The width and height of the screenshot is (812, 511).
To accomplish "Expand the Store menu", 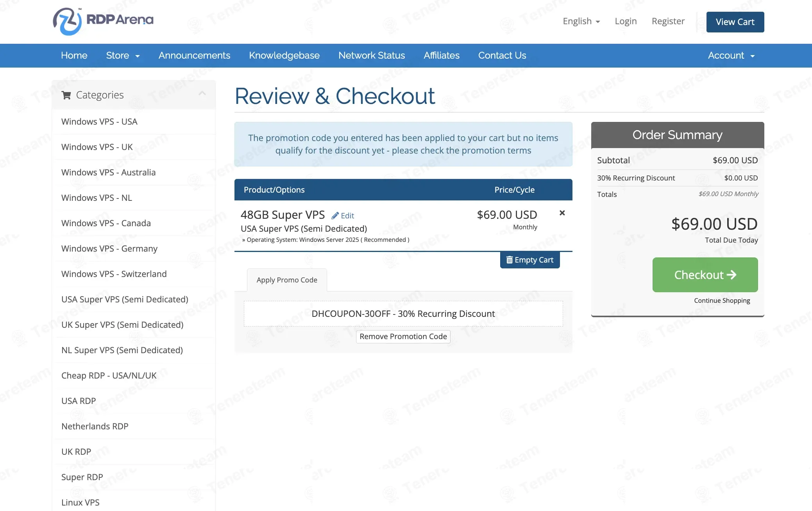I will (123, 55).
